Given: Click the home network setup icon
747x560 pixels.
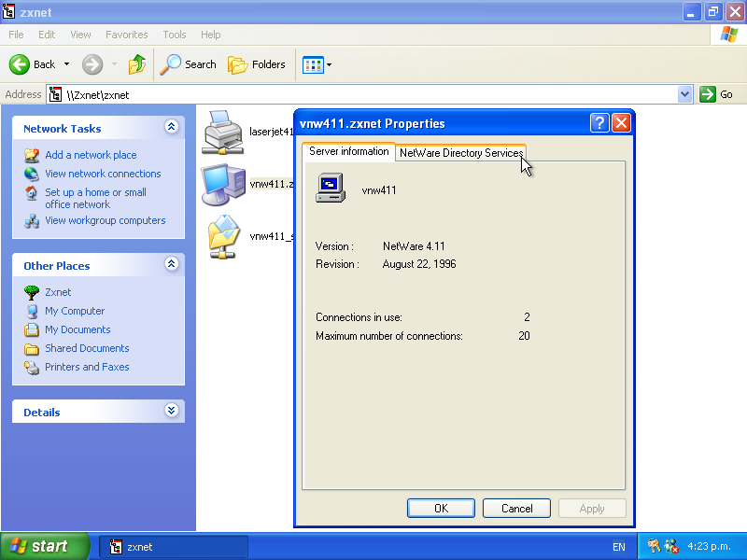Looking at the screenshot, I should tap(32, 193).
